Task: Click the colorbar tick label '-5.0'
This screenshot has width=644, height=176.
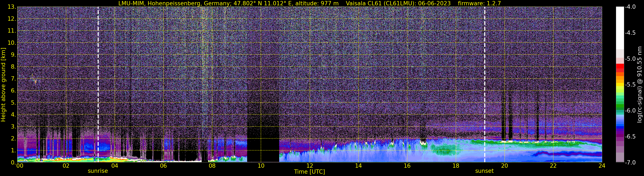Action: pos(630,59)
